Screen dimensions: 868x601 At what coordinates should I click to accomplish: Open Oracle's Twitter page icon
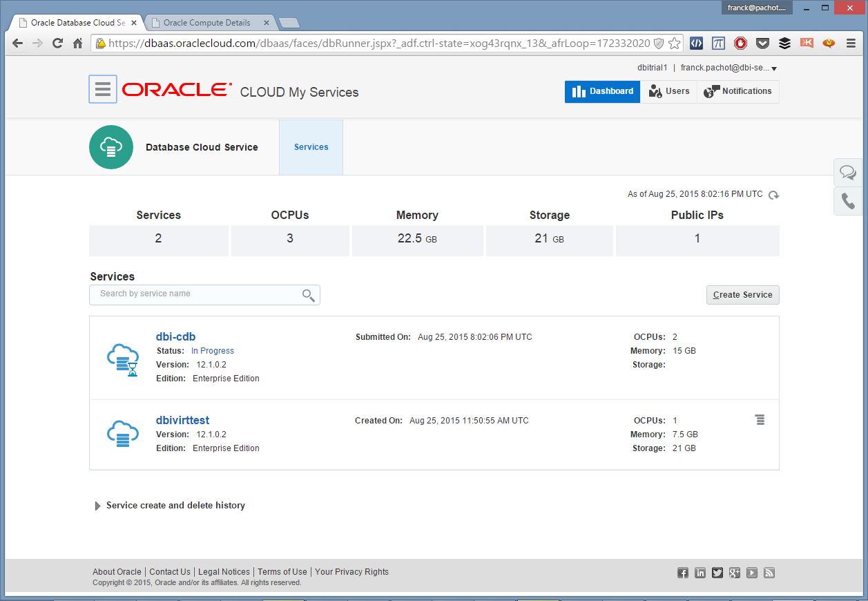(x=717, y=573)
